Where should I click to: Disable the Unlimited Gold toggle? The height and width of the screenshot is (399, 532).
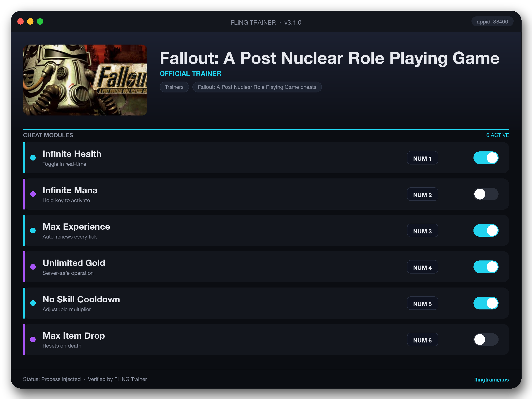click(x=486, y=267)
